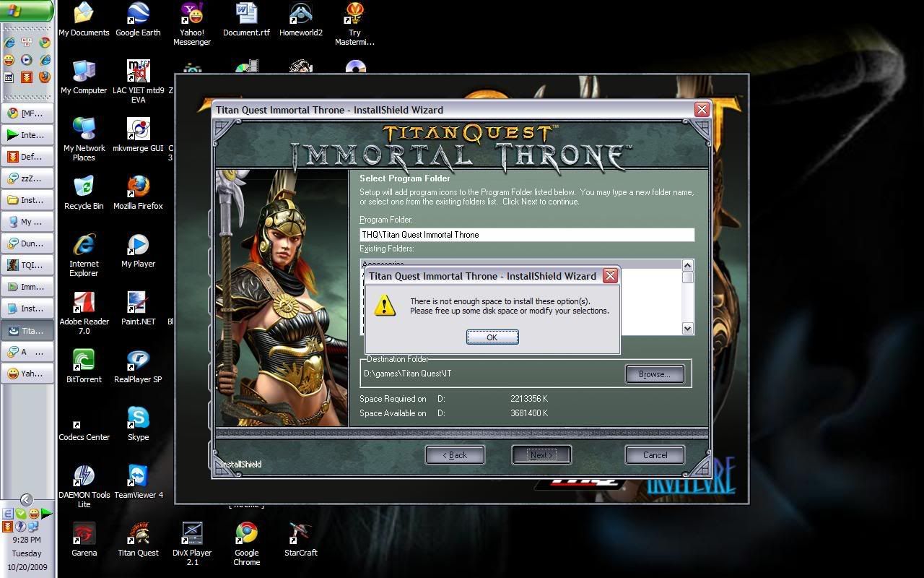Screen dimensions: 924x578
Task: Select mkvmerge GUI desktop shortcut
Action: point(138,135)
